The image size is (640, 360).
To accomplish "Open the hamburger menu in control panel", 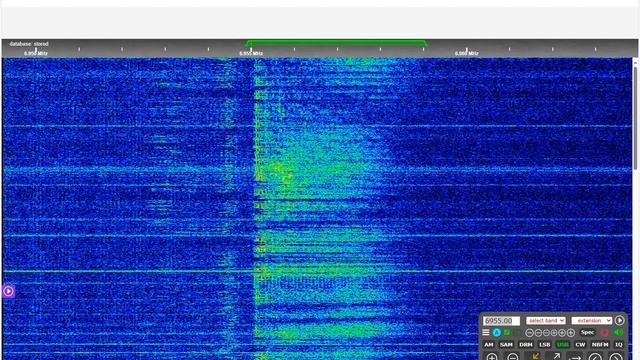I will point(486,332).
